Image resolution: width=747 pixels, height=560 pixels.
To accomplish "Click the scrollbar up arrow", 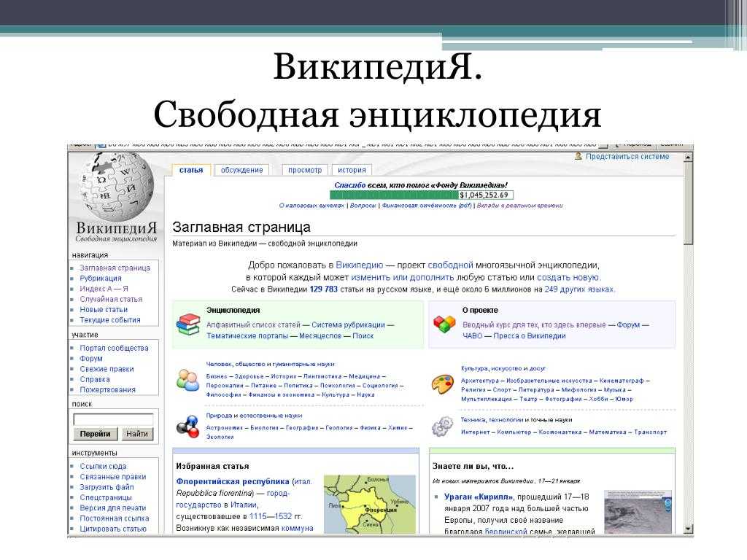I will coord(688,157).
